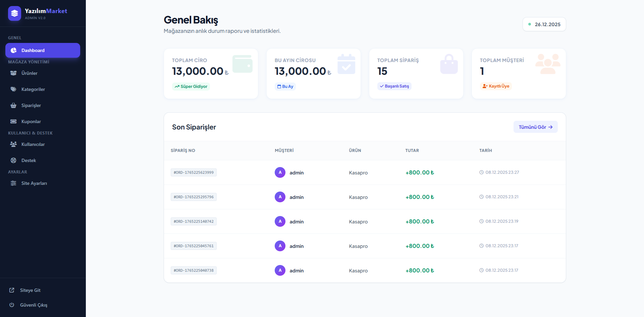Click the Toplam Sipariş shopping bag icon
The image size is (644, 317).
449,64
